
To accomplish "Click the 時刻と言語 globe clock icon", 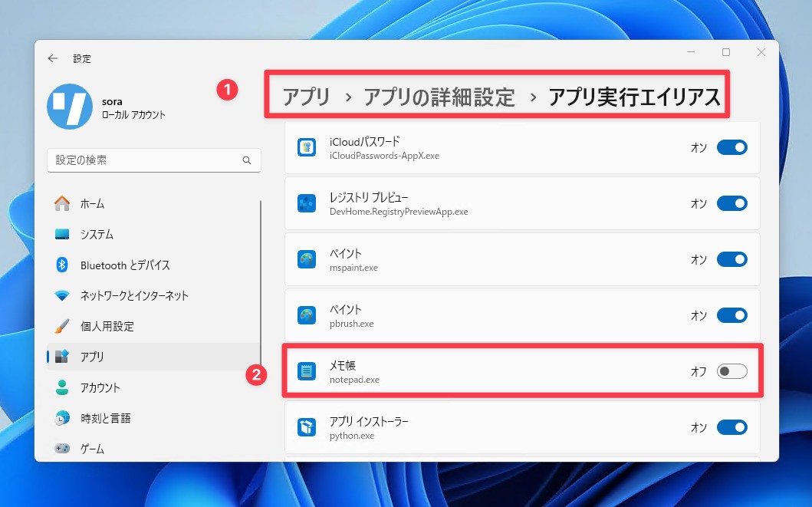I will 62,418.
